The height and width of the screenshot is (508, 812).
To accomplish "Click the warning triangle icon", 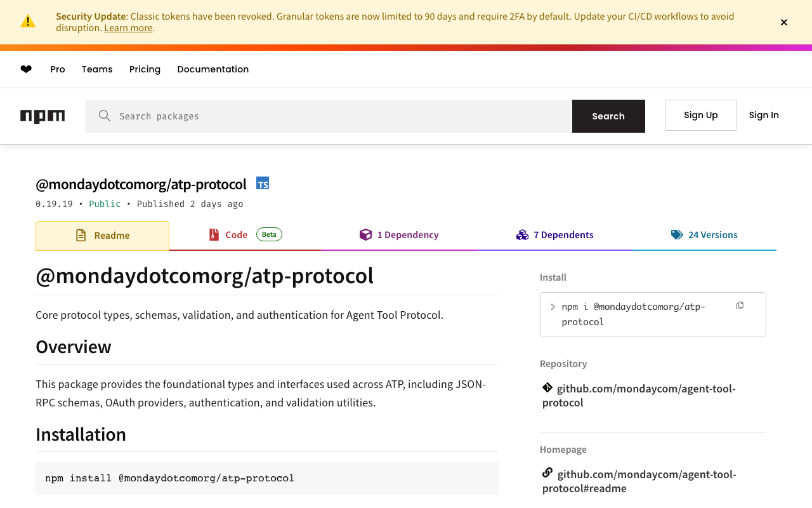I will [x=28, y=22].
